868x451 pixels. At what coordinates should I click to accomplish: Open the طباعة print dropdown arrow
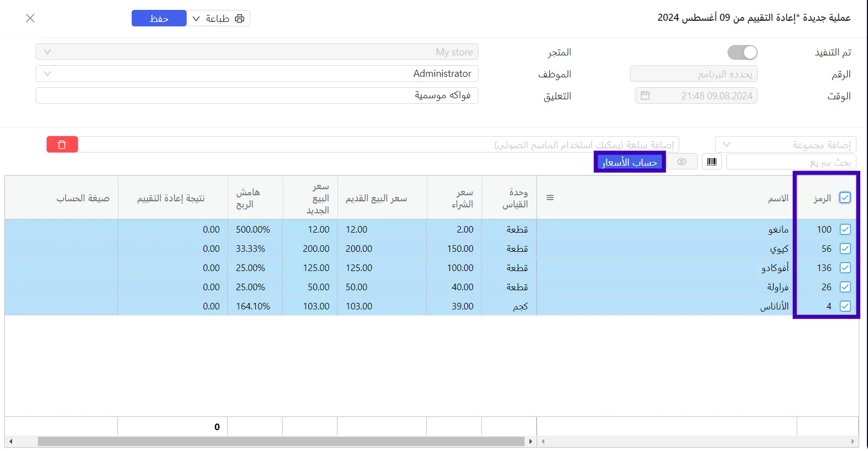point(196,19)
